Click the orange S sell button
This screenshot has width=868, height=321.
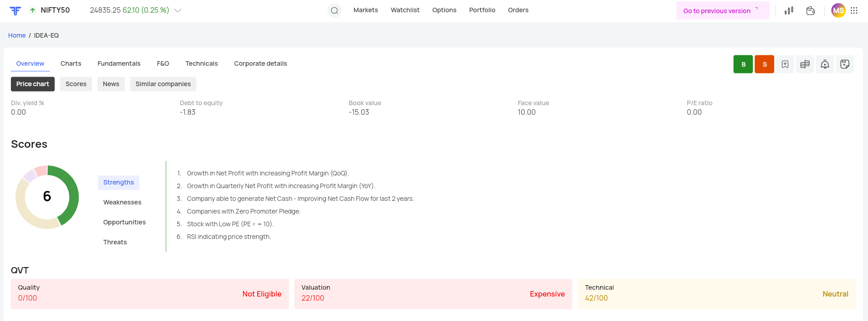(765, 64)
